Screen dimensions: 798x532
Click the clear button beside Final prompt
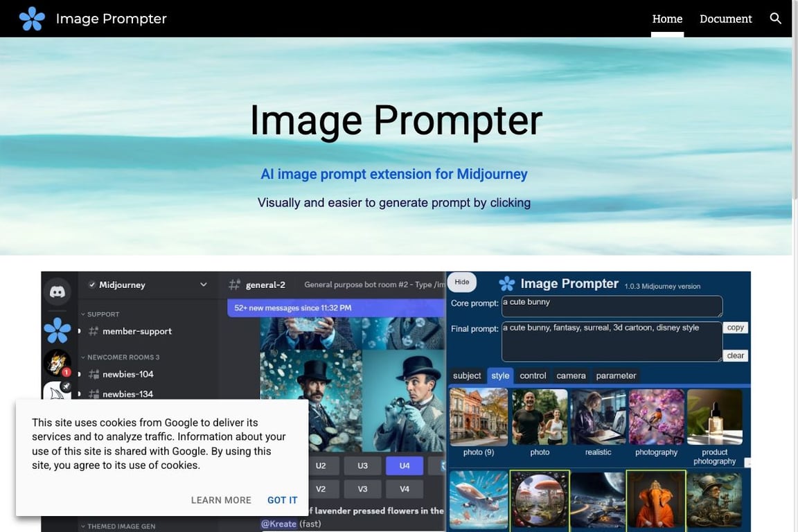point(736,355)
